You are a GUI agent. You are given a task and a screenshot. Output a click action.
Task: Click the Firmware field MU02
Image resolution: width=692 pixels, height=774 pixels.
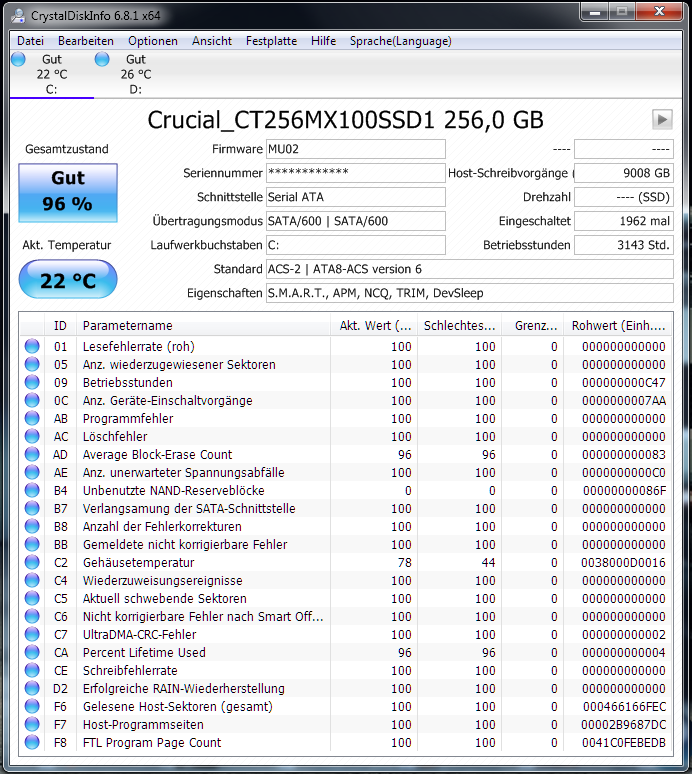point(355,149)
